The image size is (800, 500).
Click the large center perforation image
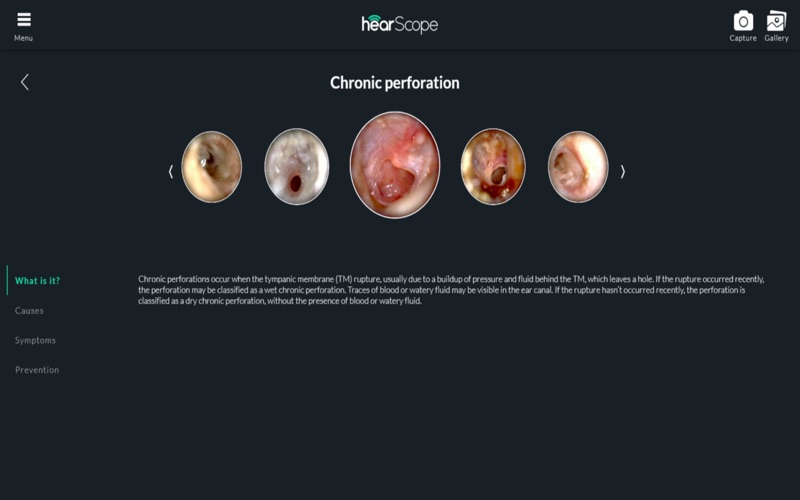tap(395, 165)
